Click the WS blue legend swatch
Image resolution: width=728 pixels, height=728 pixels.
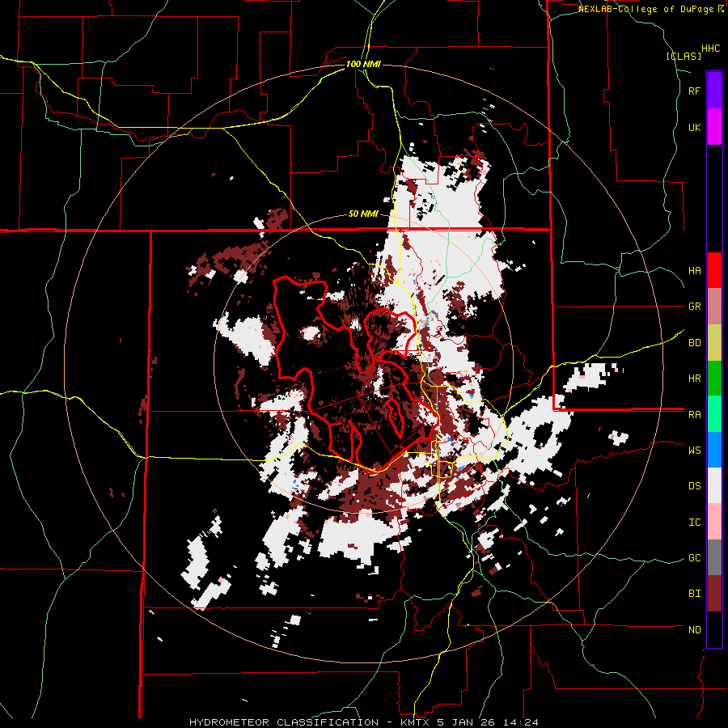(x=714, y=450)
